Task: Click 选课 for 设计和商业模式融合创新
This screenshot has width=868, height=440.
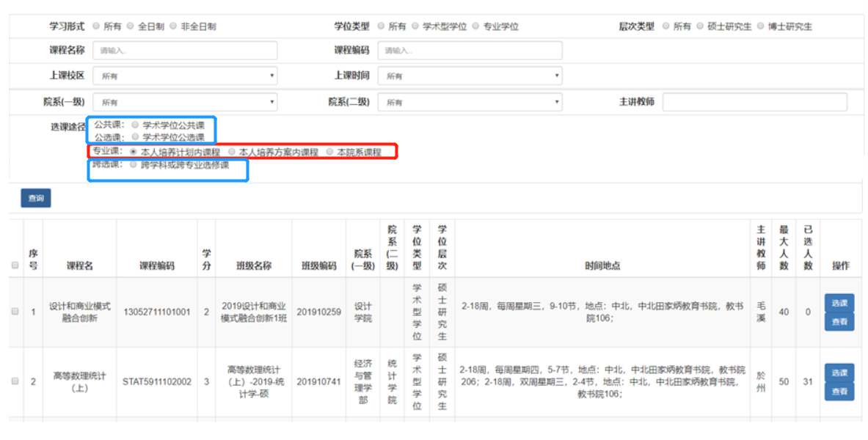Action: coord(839,303)
